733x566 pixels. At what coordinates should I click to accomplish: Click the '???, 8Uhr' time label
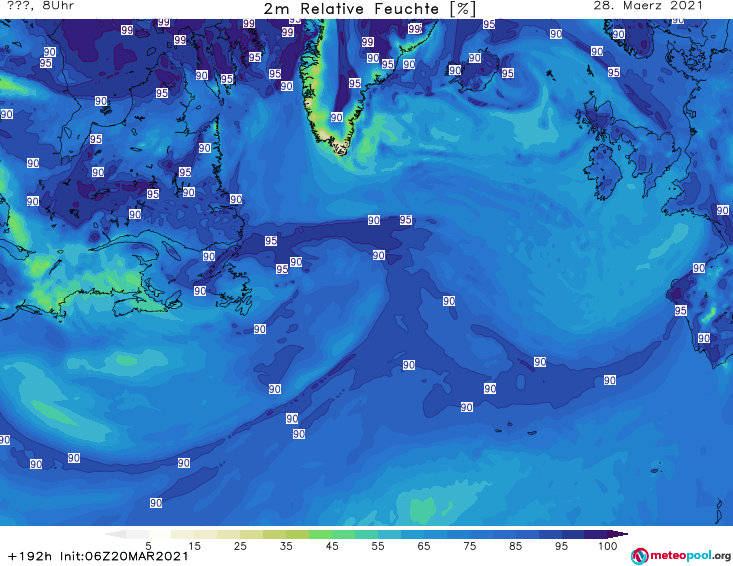pyautogui.click(x=41, y=6)
